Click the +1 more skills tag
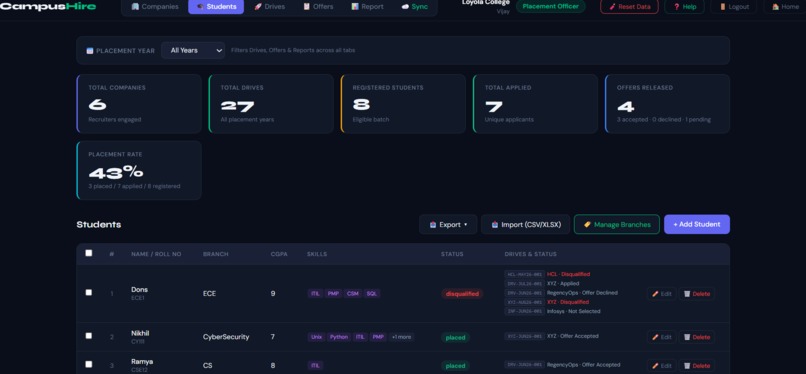806x374 pixels. 401,337
